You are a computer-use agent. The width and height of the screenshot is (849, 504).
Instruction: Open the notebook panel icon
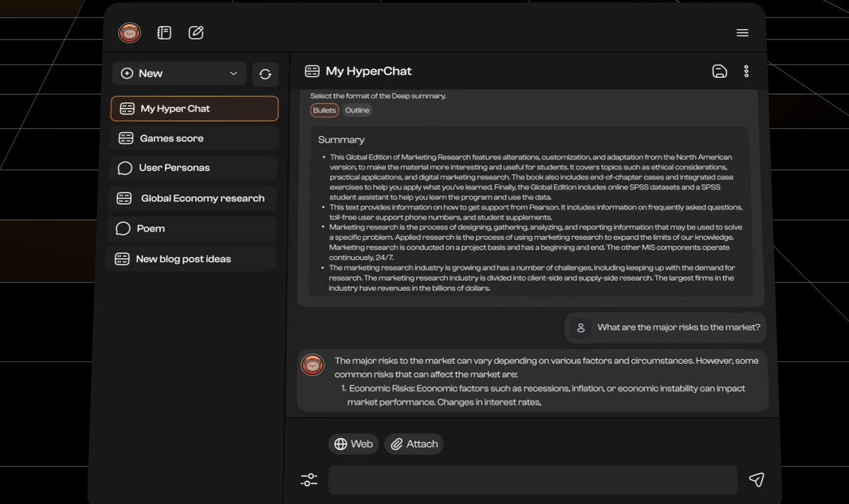point(164,33)
